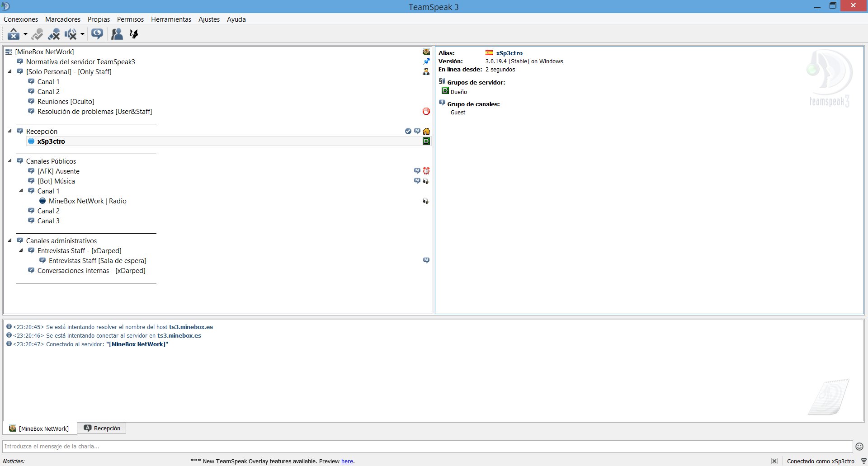The image size is (868, 466).
Task: Select Canal 3 under Canales Públicos
Action: click(48, 221)
